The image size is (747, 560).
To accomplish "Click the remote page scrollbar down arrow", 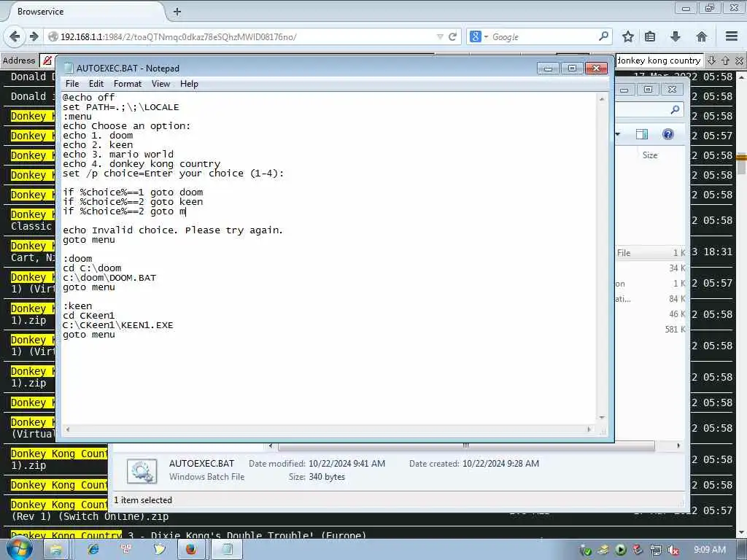I will pyautogui.click(x=741, y=532).
